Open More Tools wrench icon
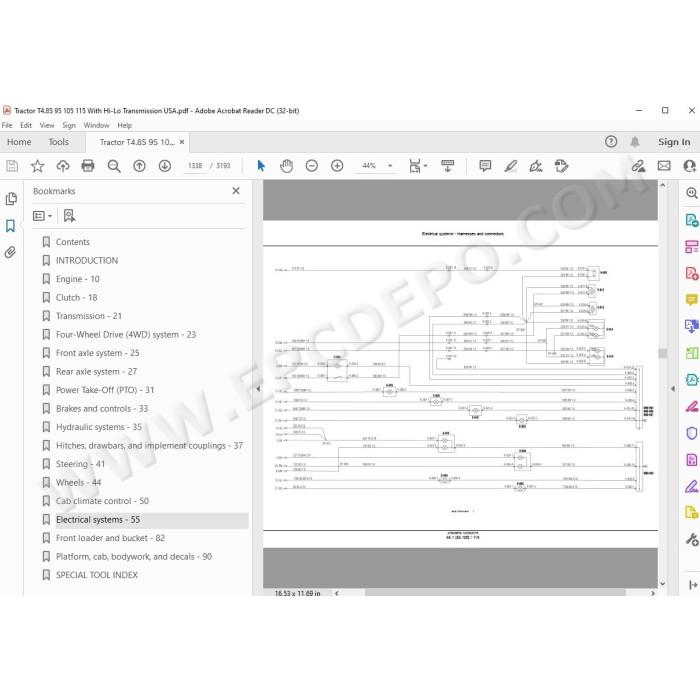700x700 pixels. click(x=692, y=540)
